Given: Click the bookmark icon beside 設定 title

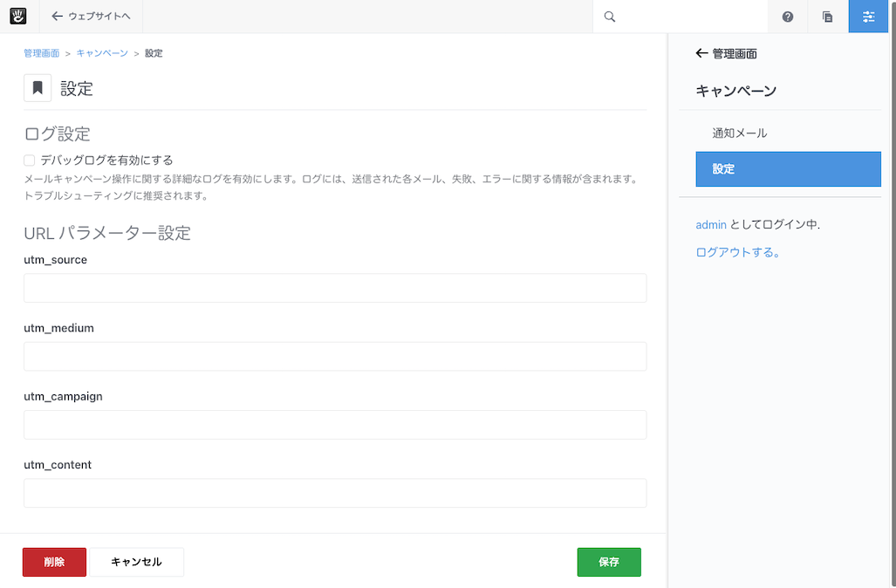Looking at the screenshot, I should click(x=38, y=88).
